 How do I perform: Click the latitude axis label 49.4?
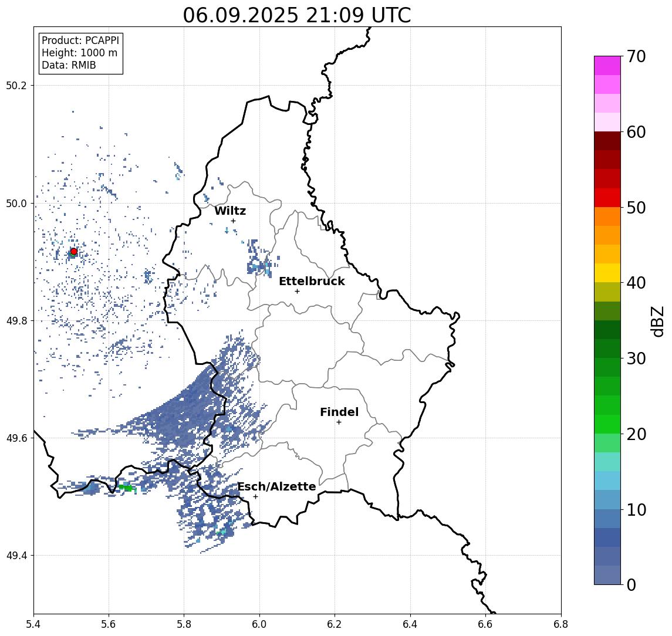coord(16,556)
